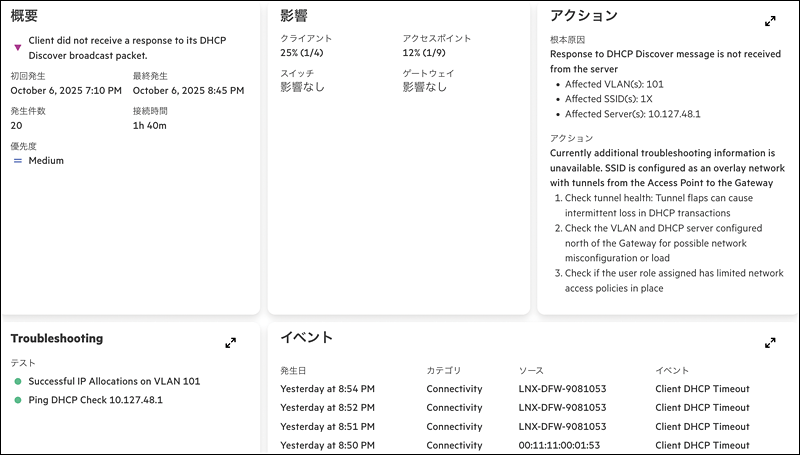Click Client DHCP Timeout event at 8:51 PM

(702, 426)
